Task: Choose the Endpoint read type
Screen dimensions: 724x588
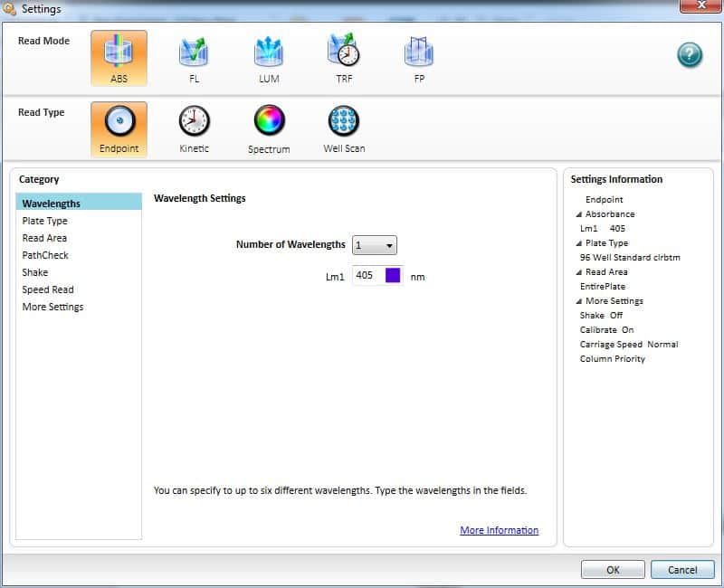Action: pyautogui.click(x=119, y=129)
